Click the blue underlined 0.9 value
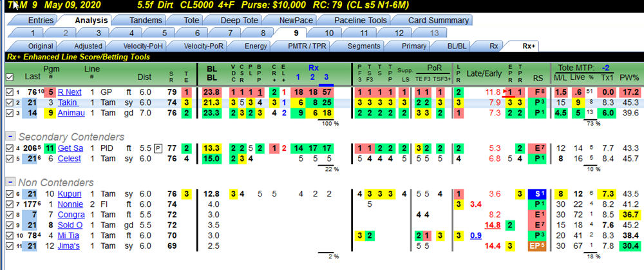This screenshot has width=644, height=270. tap(476, 235)
